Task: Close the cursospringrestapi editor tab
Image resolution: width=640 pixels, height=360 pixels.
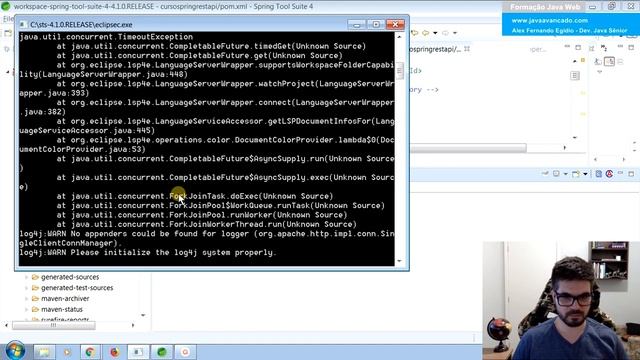Action: click(467, 49)
